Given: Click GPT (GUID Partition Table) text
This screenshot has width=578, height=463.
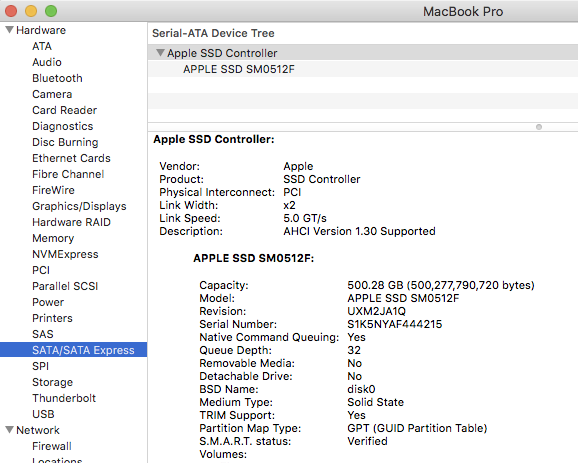Looking at the screenshot, I should (x=417, y=428).
